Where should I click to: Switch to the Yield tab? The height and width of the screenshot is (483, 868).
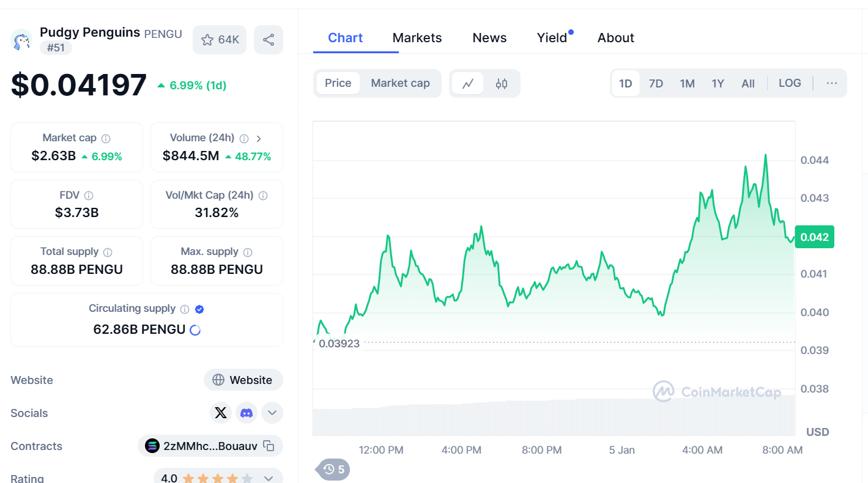552,38
